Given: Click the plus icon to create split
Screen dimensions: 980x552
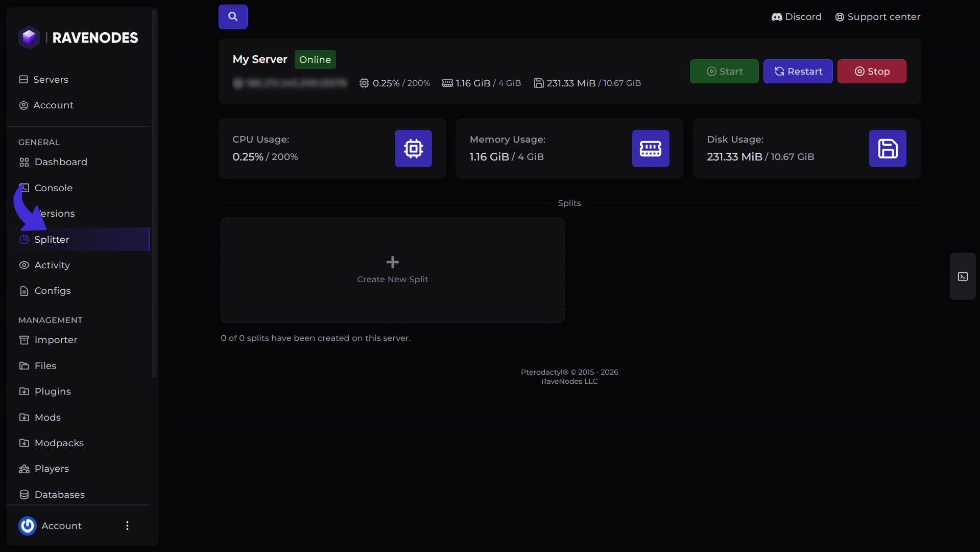Looking at the screenshot, I should click(x=392, y=262).
